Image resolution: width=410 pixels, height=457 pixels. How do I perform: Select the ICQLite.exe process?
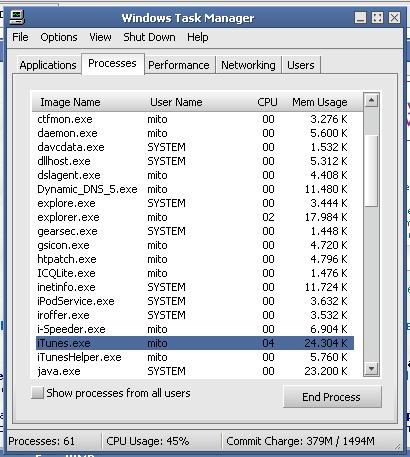pos(195,273)
